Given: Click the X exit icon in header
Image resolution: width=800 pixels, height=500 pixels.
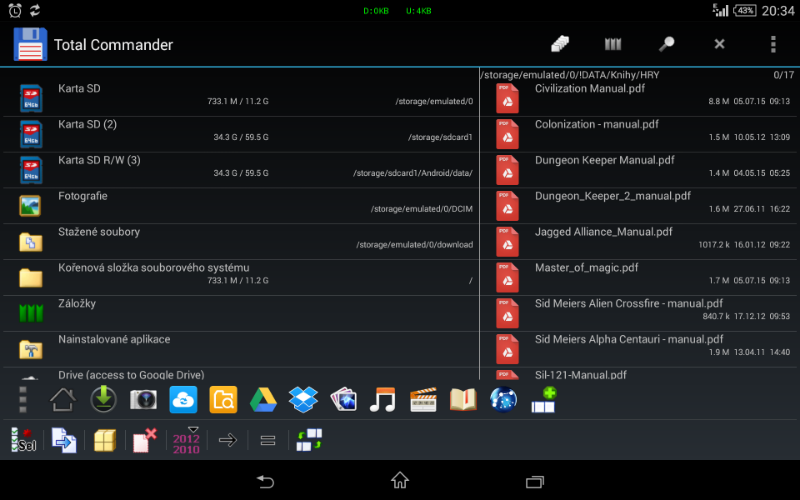Looking at the screenshot, I should (x=719, y=44).
